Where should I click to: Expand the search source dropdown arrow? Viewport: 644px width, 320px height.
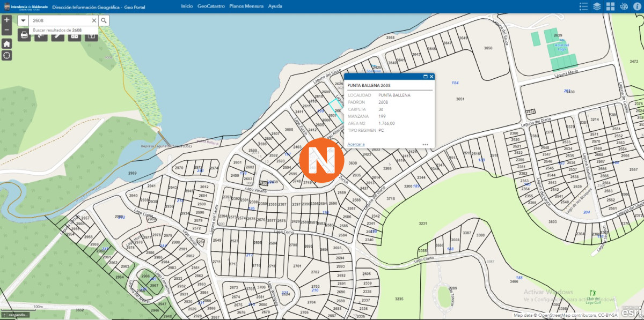tap(24, 20)
